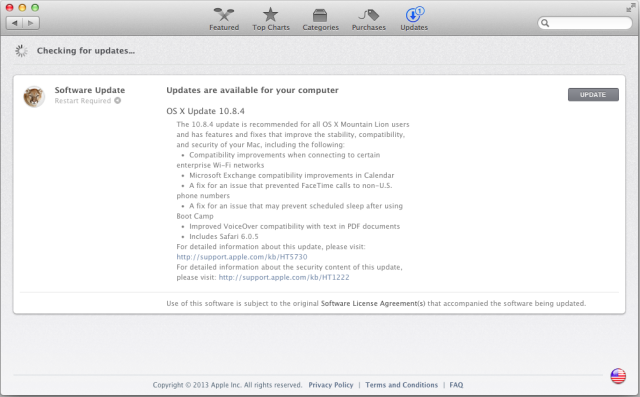Zoom the window with the green button
This screenshot has width=640, height=397.
click(x=35, y=7)
